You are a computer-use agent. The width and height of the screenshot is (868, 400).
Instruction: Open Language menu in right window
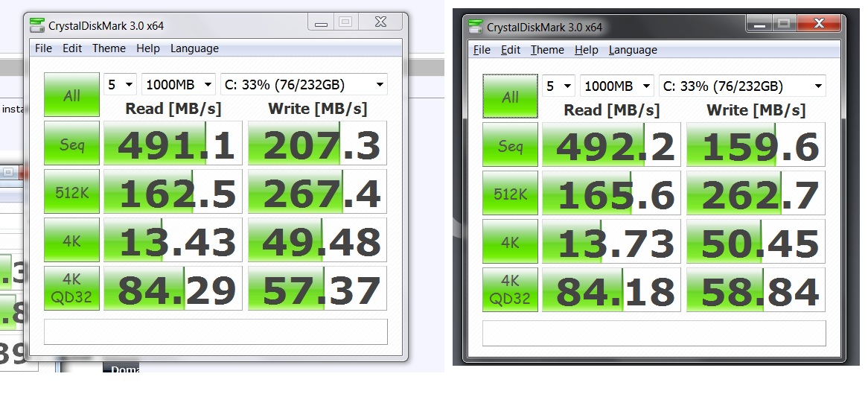click(x=633, y=50)
